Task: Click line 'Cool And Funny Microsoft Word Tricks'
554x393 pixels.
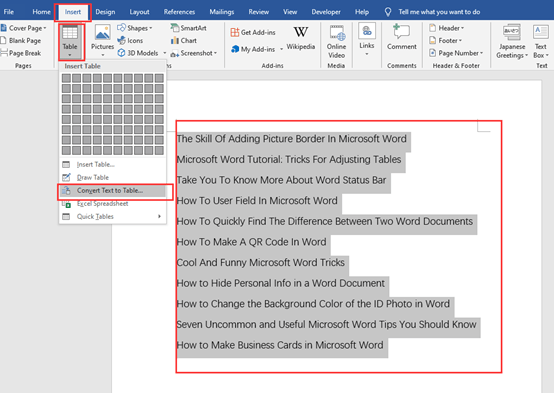Action: pos(261,263)
